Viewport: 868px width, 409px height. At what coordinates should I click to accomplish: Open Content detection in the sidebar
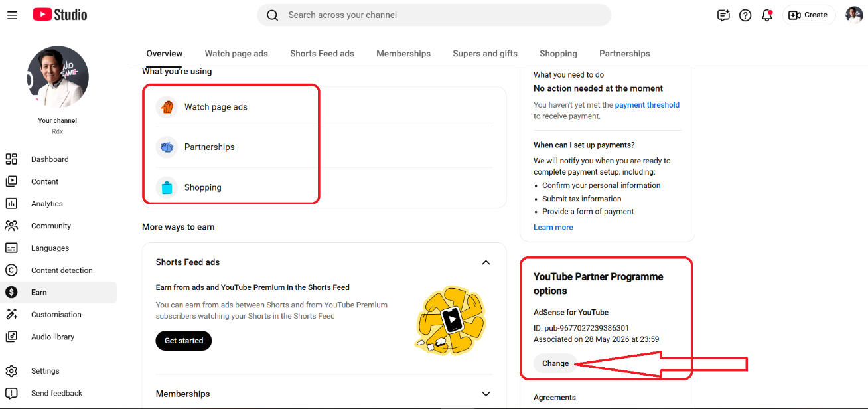click(x=58, y=270)
